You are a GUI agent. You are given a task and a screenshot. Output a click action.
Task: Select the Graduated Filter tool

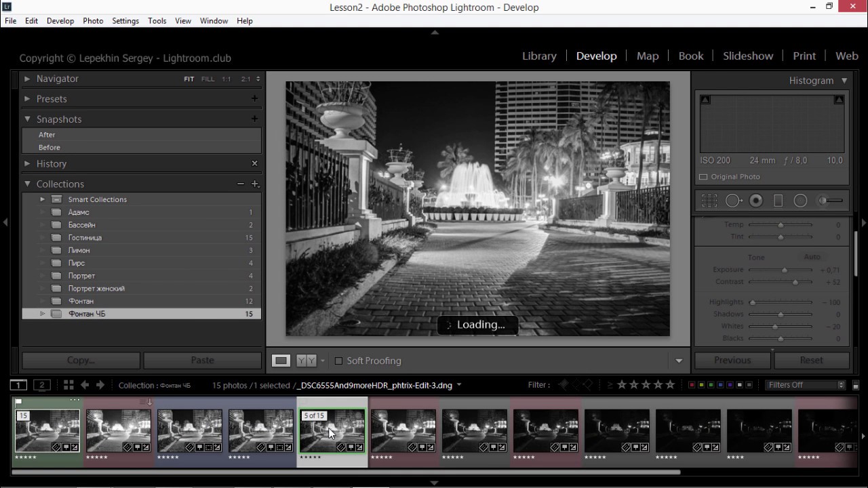pos(778,201)
